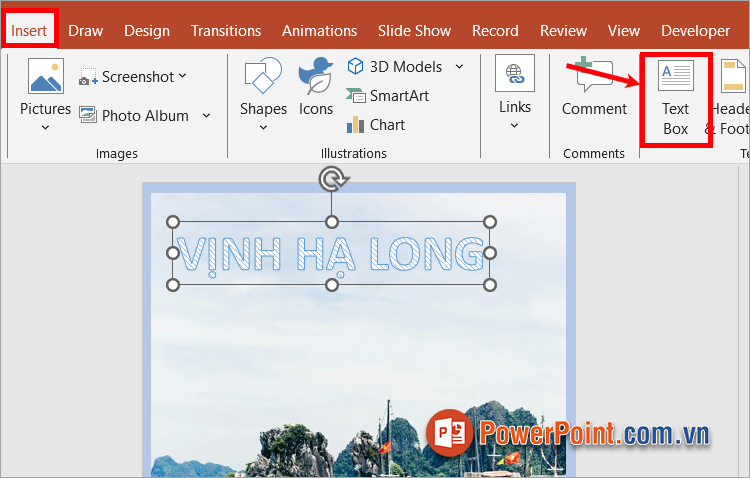
Task: Open the Slide Show tab
Action: [414, 31]
